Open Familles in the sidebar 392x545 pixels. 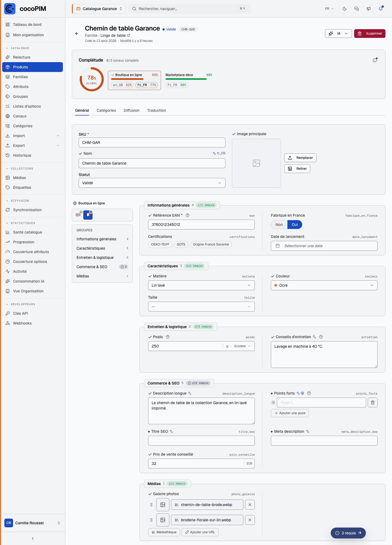tap(32, 77)
